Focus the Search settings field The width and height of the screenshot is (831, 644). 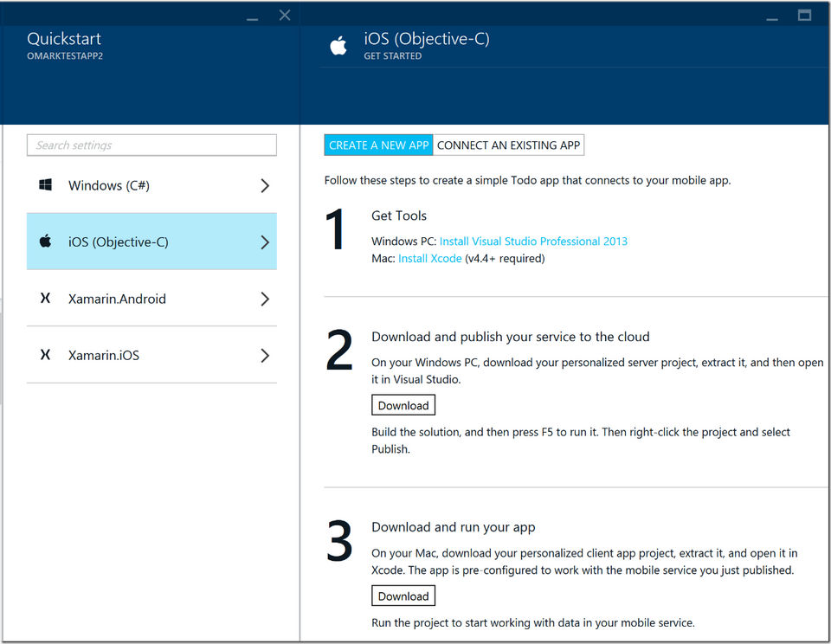point(151,145)
